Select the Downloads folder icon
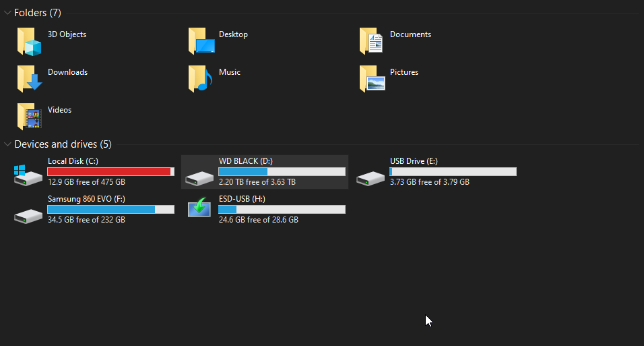This screenshot has height=346, width=644. click(29, 80)
